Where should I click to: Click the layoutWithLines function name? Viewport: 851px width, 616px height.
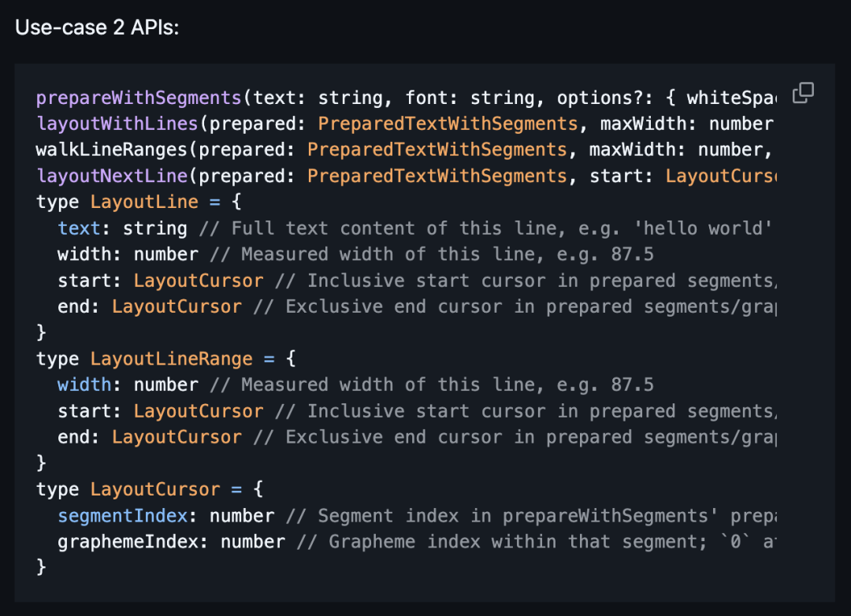pos(117,124)
